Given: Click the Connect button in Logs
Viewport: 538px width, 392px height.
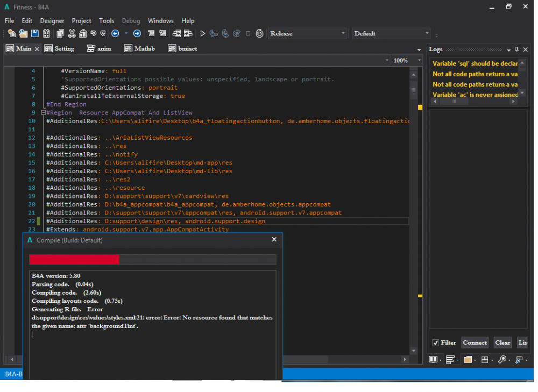Looking at the screenshot, I should pos(475,343).
